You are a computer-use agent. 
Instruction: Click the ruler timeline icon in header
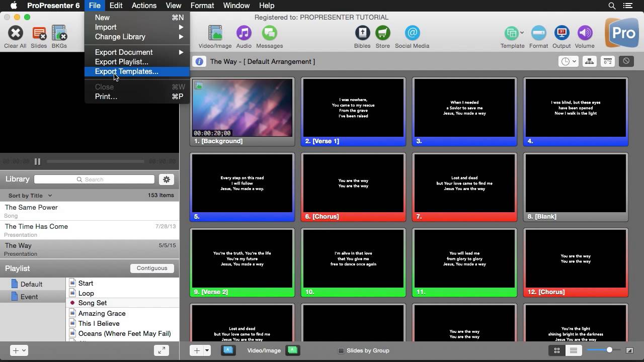pos(608,61)
